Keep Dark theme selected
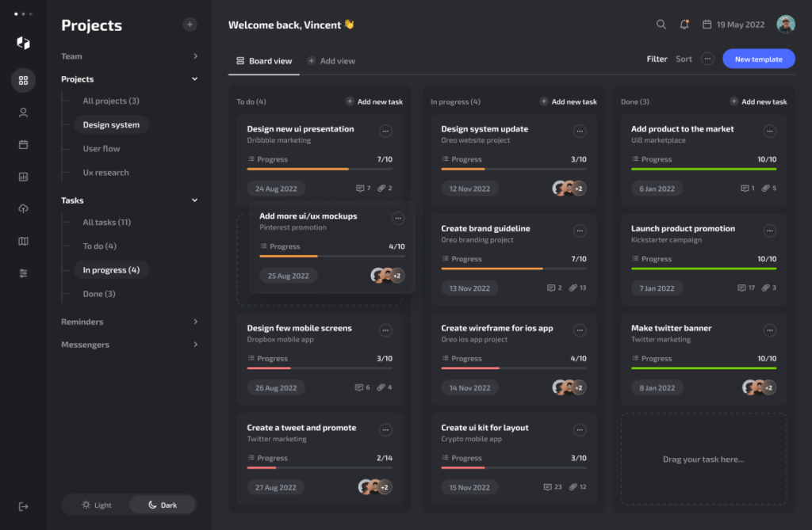This screenshot has width=812, height=530. pos(162,505)
